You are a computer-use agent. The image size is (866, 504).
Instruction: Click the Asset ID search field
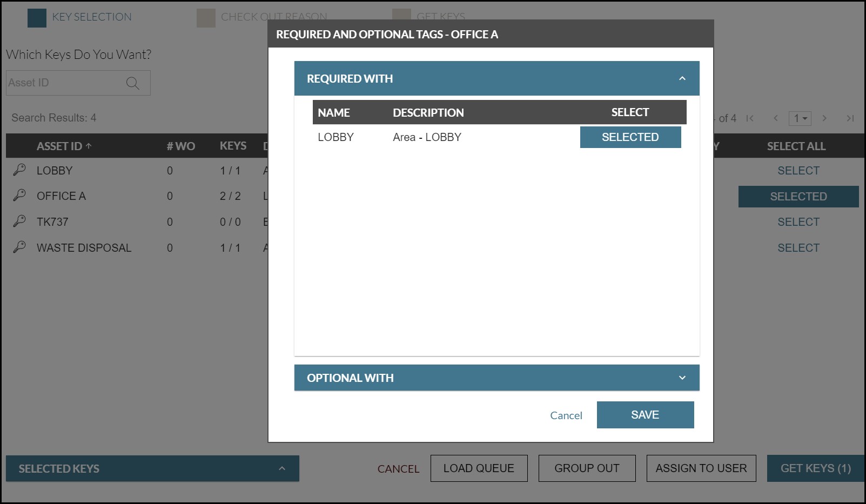tap(65, 83)
